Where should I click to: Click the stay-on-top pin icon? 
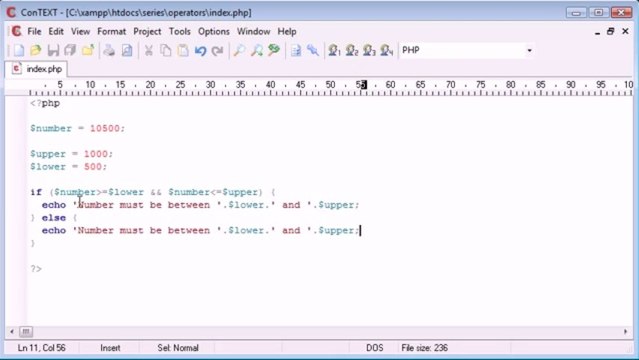313,51
